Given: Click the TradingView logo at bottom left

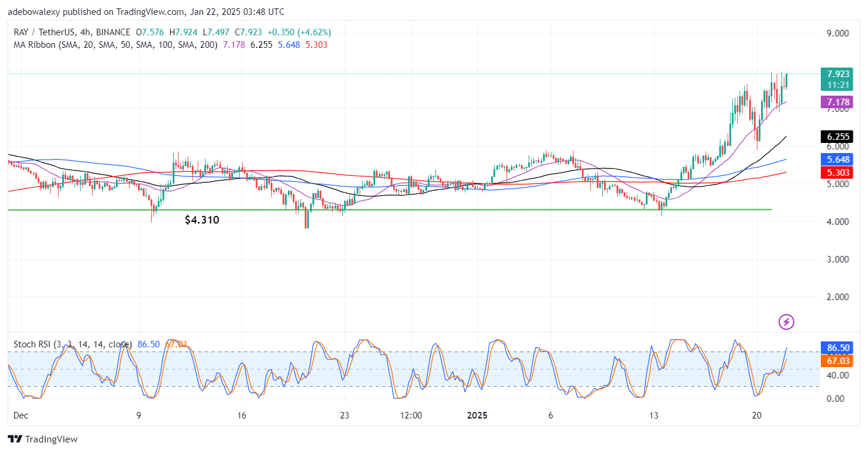Looking at the screenshot, I should [43, 439].
